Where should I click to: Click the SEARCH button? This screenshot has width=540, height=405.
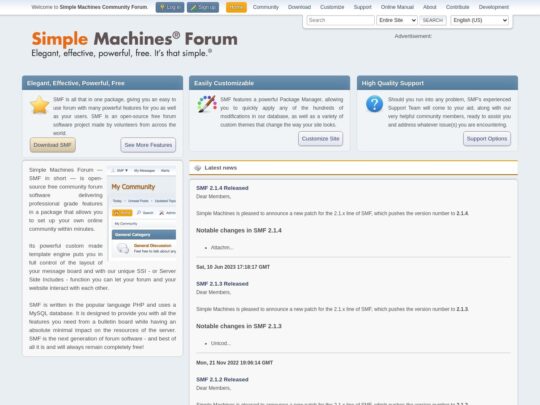(x=433, y=20)
